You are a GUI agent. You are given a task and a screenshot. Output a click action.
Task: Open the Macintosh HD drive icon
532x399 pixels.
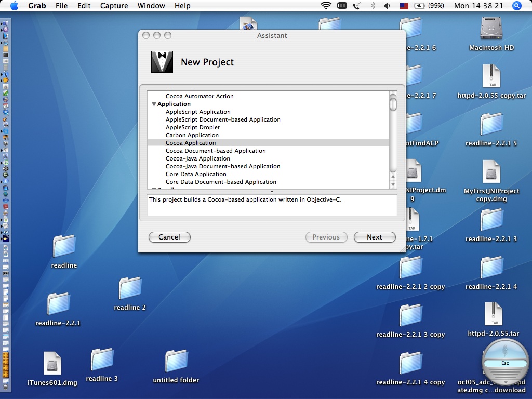pyautogui.click(x=491, y=29)
